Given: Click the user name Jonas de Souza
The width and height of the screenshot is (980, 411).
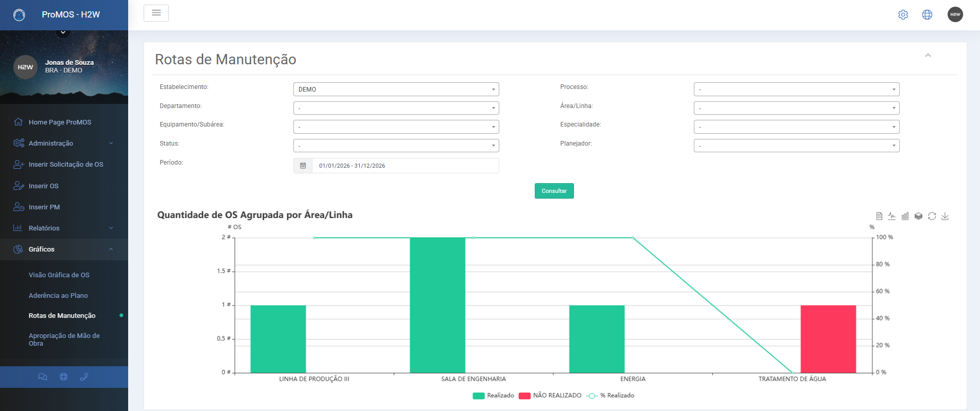Looking at the screenshot, I should (69, 62).
